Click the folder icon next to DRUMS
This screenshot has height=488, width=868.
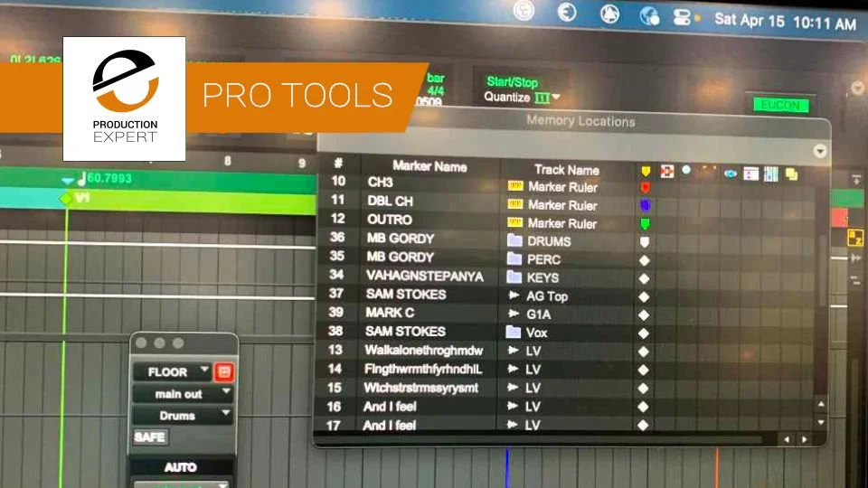[514, 240]
